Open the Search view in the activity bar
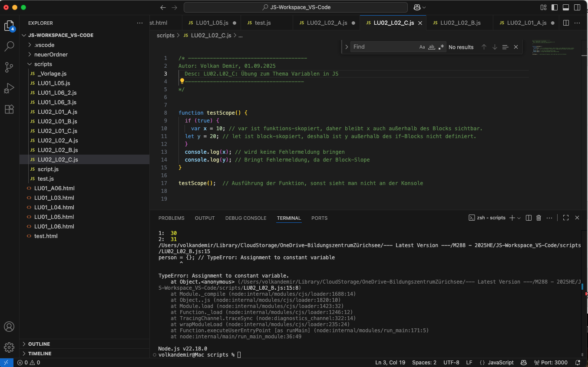Image resolution: width=588 pixels, height=367 pixels. pyautogui.click(x=9, y=46)
